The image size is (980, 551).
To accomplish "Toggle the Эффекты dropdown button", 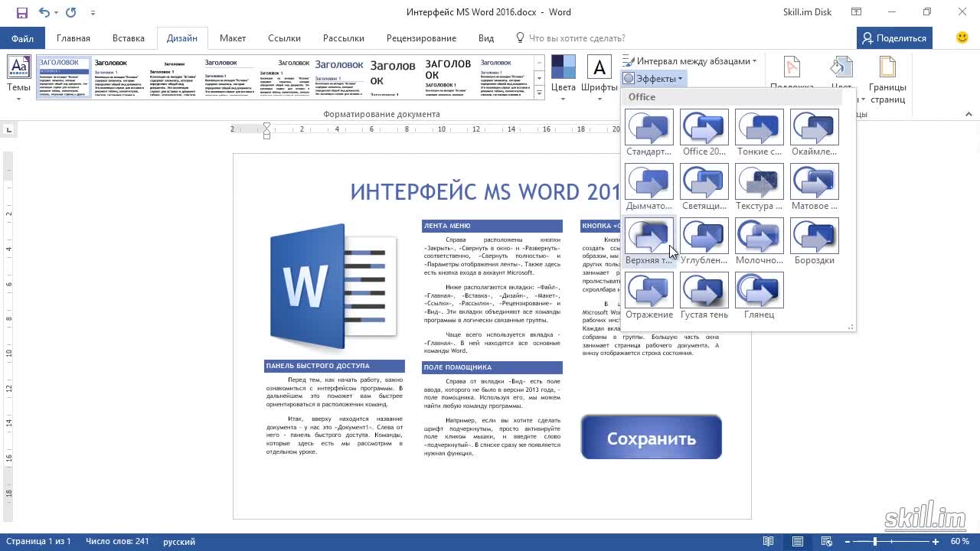I will pos(653,78).
